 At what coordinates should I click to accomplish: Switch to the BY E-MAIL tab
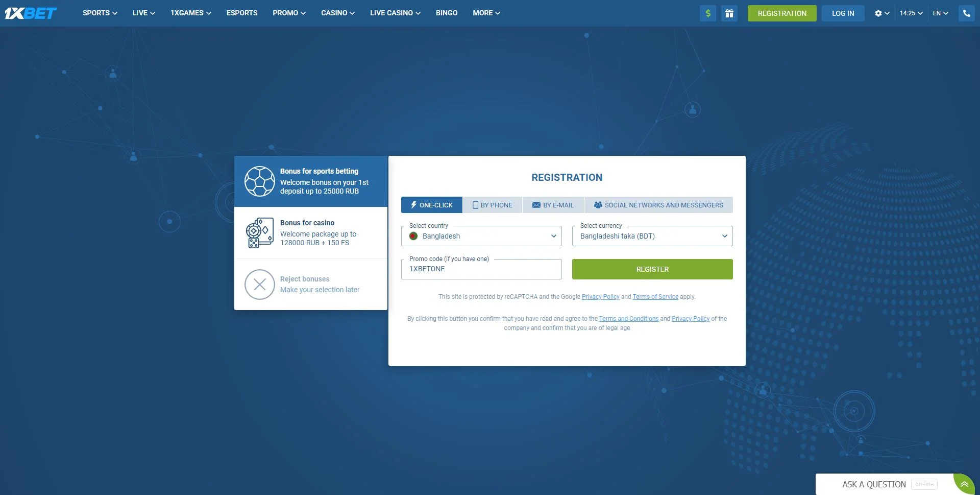coord(553,205)
